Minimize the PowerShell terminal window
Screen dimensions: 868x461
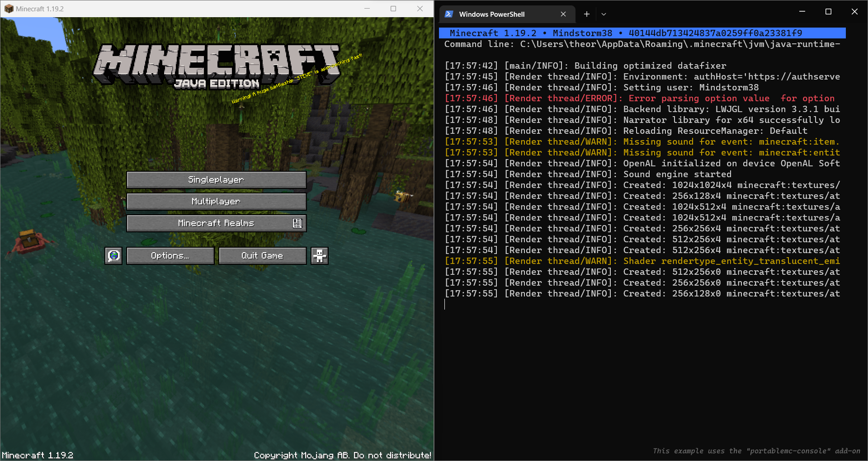pyautogui.click(x=802, y=11)
